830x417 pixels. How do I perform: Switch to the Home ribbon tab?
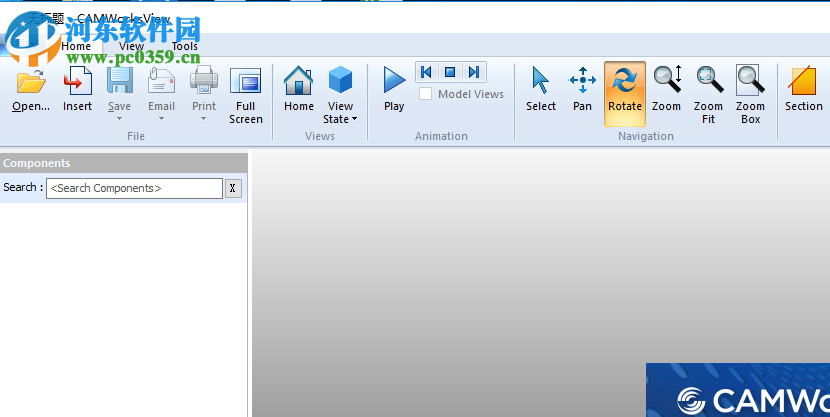tap(76, 46)
